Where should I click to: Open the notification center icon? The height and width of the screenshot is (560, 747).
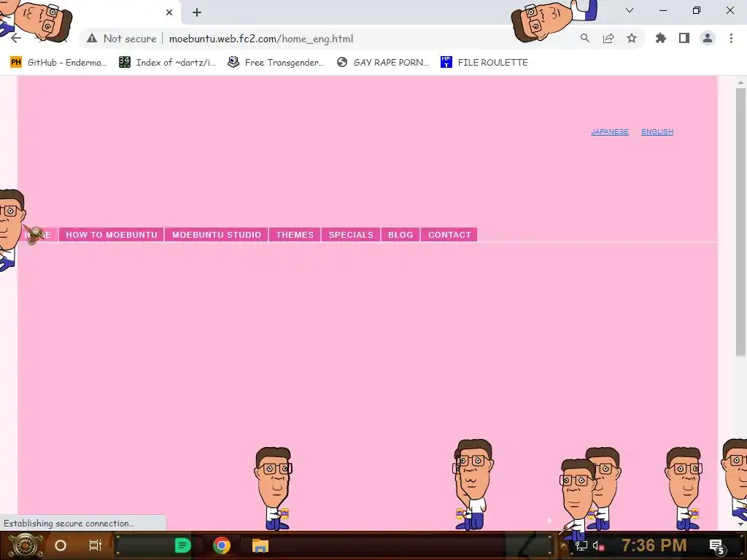click(717, 546)
